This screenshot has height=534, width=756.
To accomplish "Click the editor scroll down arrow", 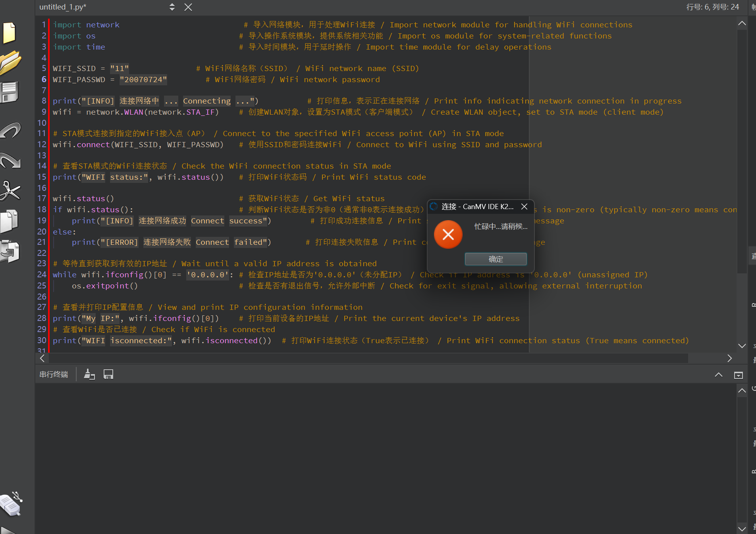I will pyautogui.click(x=742, y=346).
